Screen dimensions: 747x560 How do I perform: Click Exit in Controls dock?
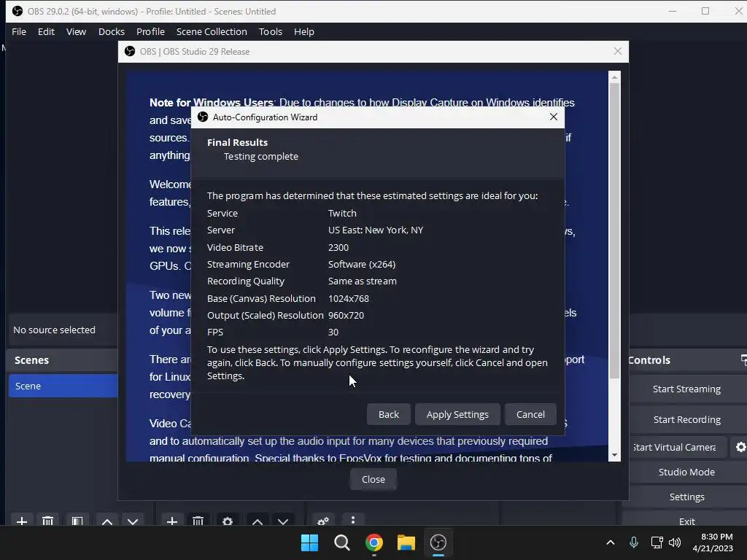coord(686,521)
